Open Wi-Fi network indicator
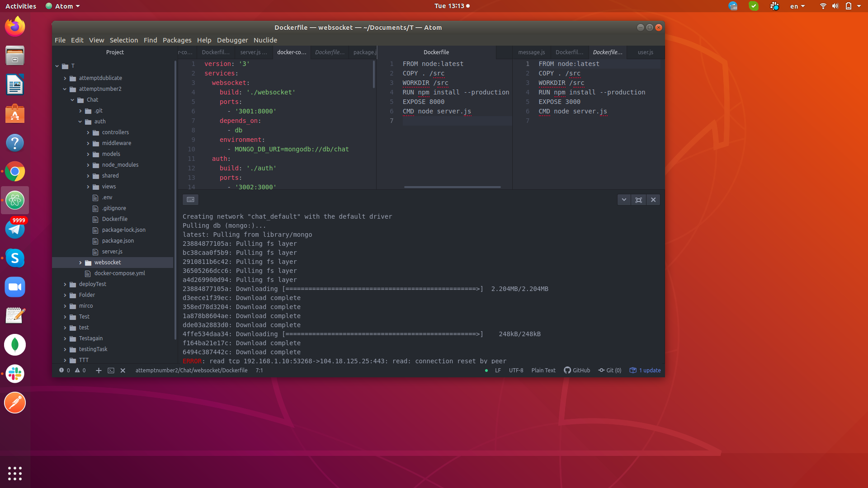 tap(823, 6)
